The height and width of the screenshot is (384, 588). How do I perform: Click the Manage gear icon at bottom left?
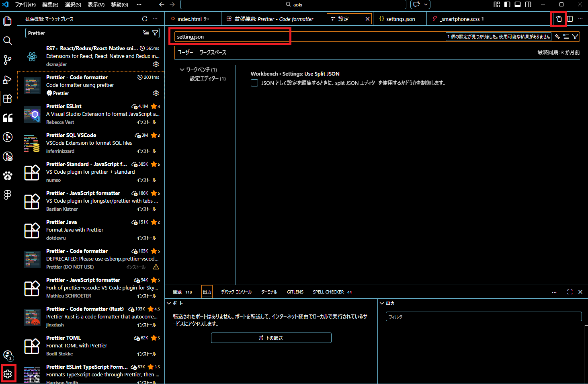point(8,374)
